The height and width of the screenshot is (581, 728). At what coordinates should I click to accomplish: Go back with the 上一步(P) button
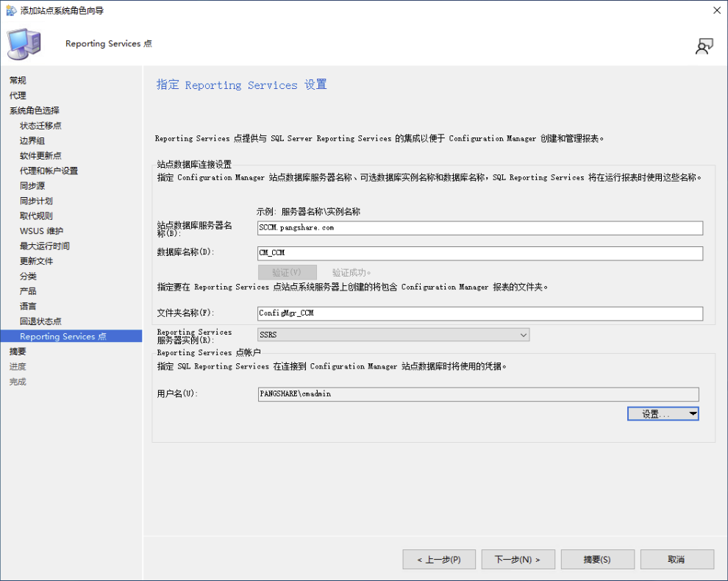click(x=439, y=560)
